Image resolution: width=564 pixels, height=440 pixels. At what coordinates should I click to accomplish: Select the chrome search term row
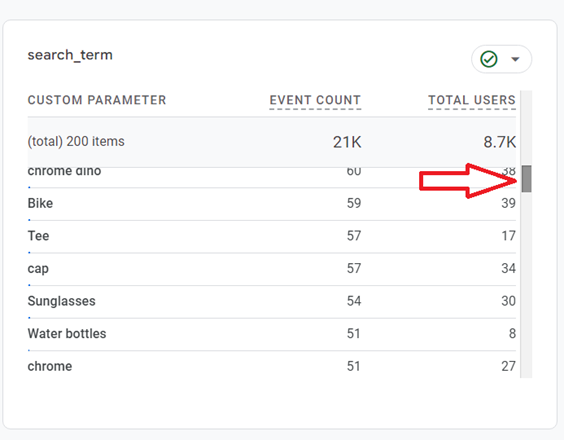tap(272, 366)
